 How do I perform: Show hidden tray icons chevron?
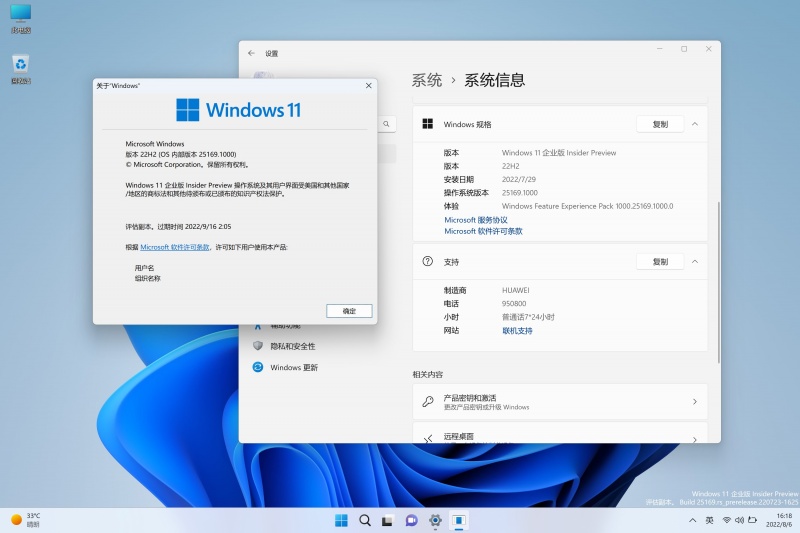click(x=692, y=520)
